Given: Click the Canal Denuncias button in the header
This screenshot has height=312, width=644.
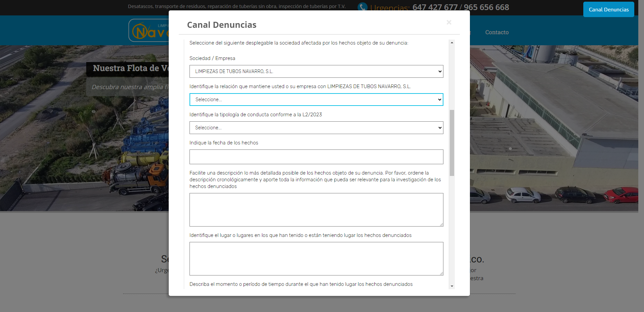Looking at the screenshot, I should [x=608, y=9].
